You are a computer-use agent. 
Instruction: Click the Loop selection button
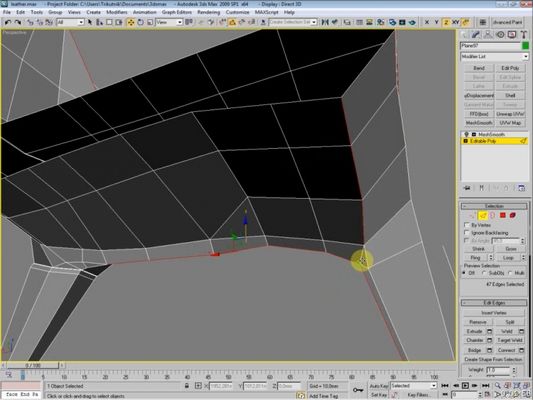point(508,258)
